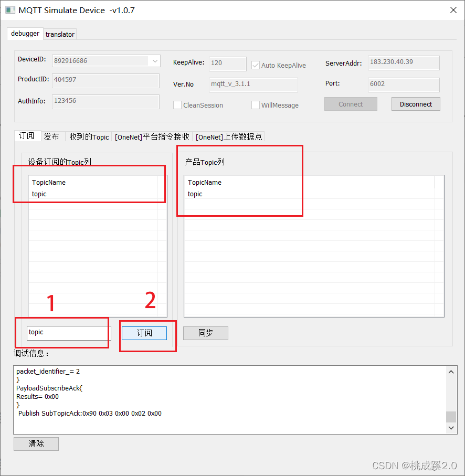Screen dimensions: 465x476
Task: Open the [OneNet]上传数据点 tab
Action: coord(229,136)
